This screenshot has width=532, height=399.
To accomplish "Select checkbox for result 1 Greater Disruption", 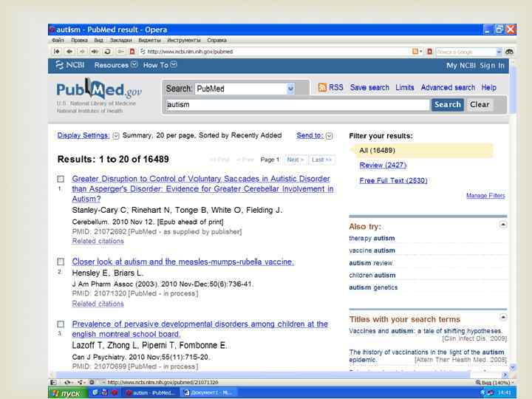I will pyautogui.click(x=61, y=179).
